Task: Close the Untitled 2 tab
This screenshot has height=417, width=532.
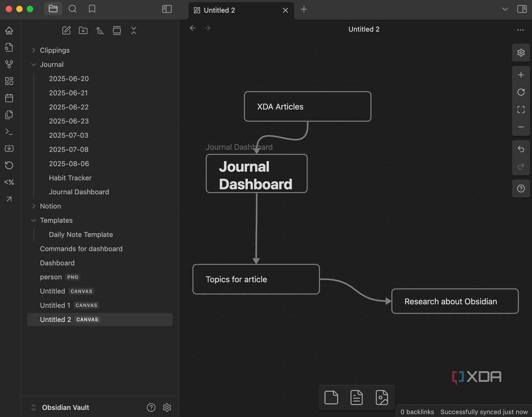Action: tap(285, 10)
